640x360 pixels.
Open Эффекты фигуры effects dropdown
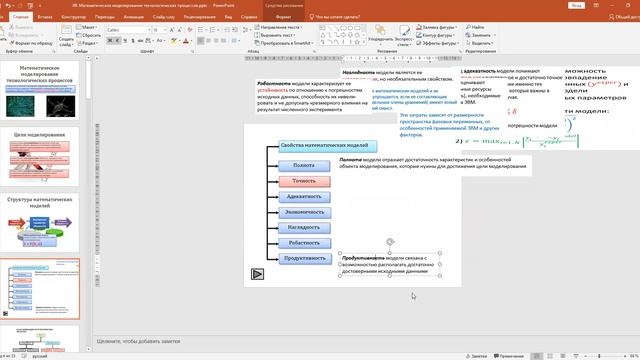(x=437, y=43)
